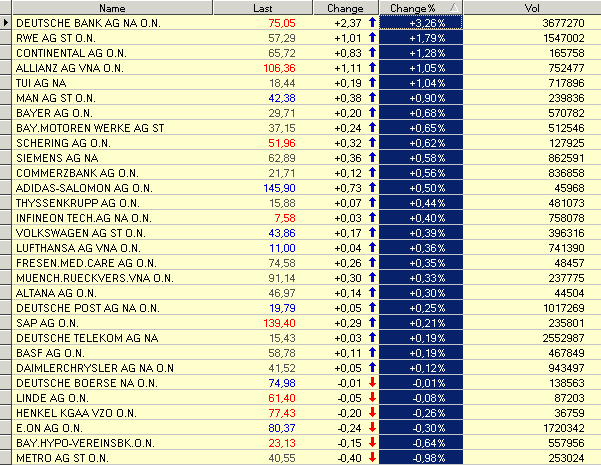Viewport: 601px width, 465px height.
Task: Click the red down arrow for E.ON AG
Action: [x=372, y=427]
